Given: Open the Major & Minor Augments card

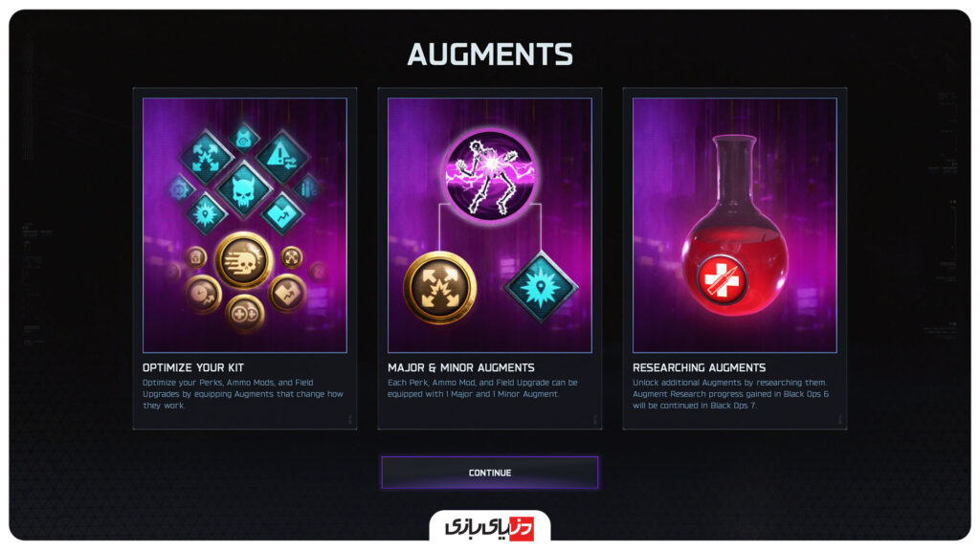Looking at the screenshot, I should pyautogui.click(x=490, y=258).
